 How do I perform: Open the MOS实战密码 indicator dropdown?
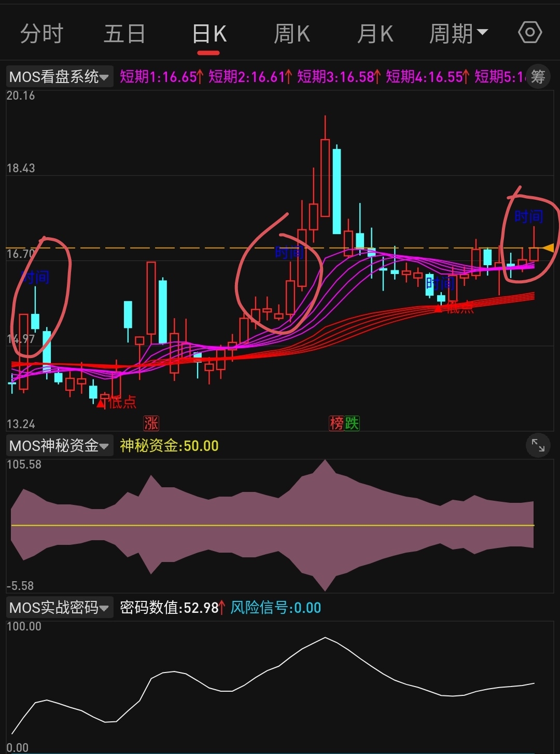coord(60,608)
